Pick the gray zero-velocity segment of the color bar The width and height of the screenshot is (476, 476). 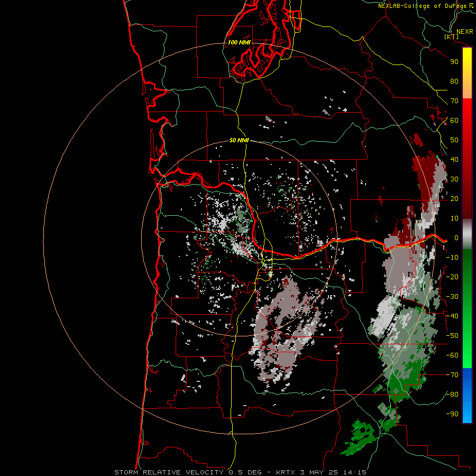tap(467, 234)
